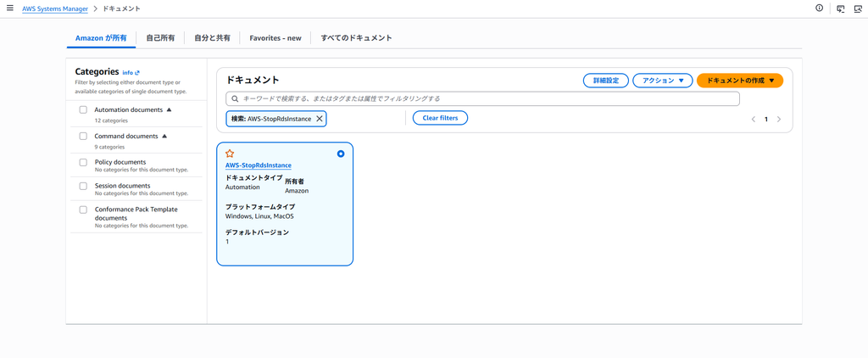Image resolution: width=868 pixels, height=358 pixels.
Task: Open the アクション dropdown
Action: point(663,81)
